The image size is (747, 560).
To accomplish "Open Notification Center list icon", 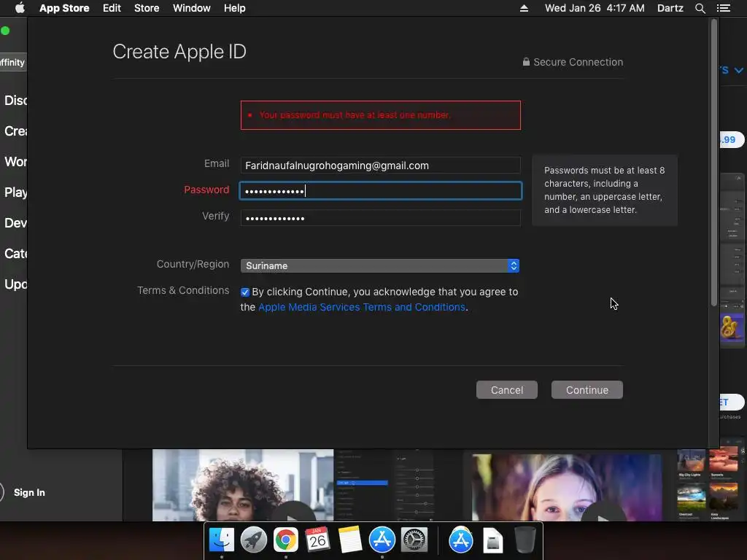I will click(724, 8).
